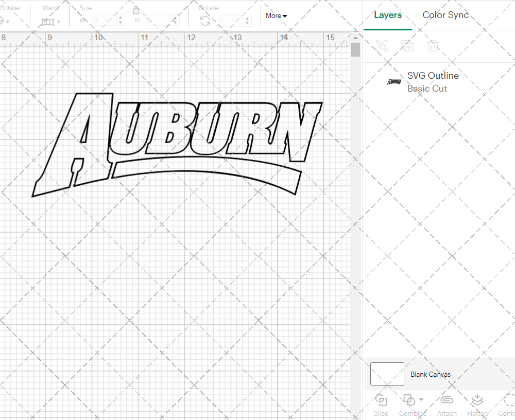Open the More dropdown
This screenshot has width=515, height=420.
click(276, 16)
